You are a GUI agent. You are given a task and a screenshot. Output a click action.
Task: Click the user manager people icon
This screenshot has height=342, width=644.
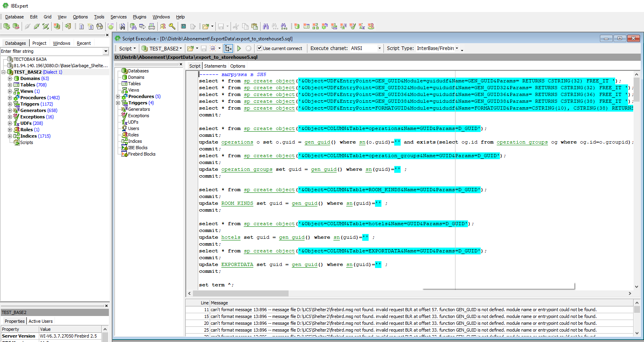point(163,26)
